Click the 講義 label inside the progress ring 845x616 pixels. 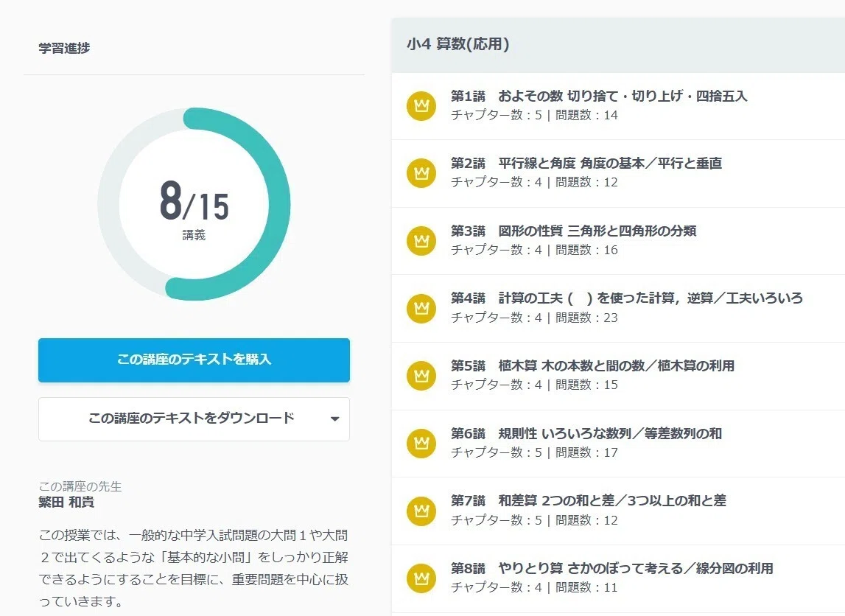coord(194,235)
